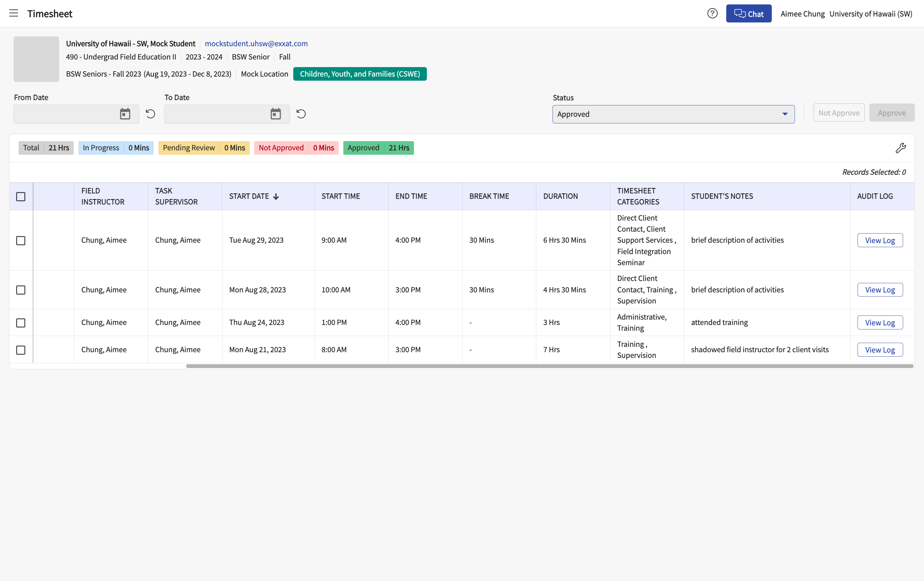924x581 pixels.
Task: View Log for Tue Aug 29 entry
Action: click(880, 240)
